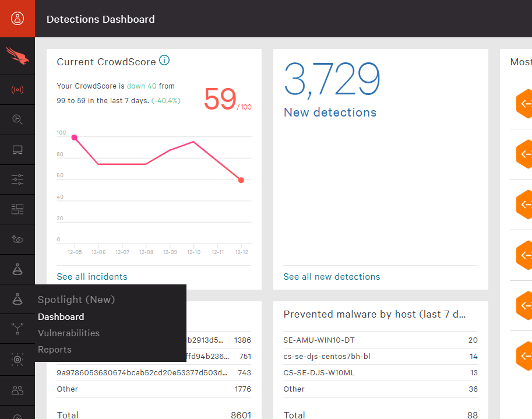Click the flask icon just below the eye icon
532x419 pixels.
point(17,269)
